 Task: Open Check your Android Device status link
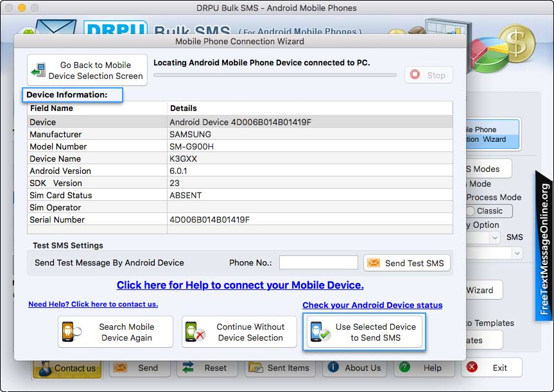[x=372, y=305]
